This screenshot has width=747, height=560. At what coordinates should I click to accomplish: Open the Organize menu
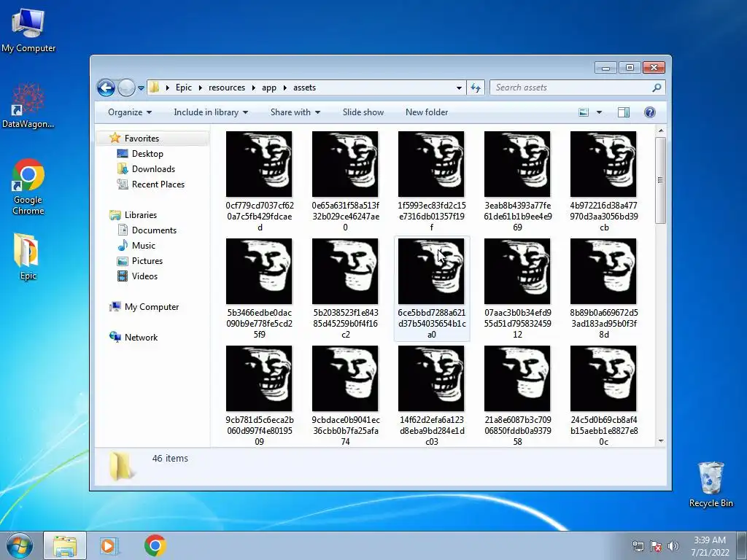coord(130,112)
